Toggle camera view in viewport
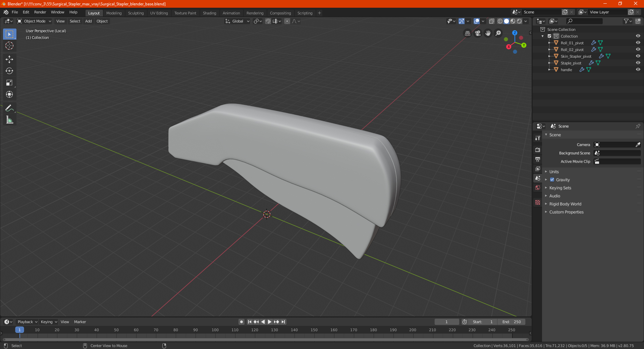644x349 pixels. click(478, 33)
